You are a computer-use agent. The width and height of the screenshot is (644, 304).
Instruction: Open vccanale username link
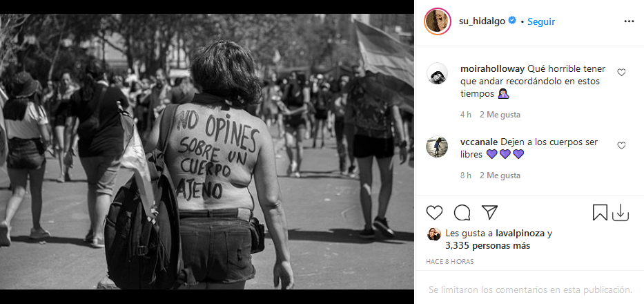[479, 142]
